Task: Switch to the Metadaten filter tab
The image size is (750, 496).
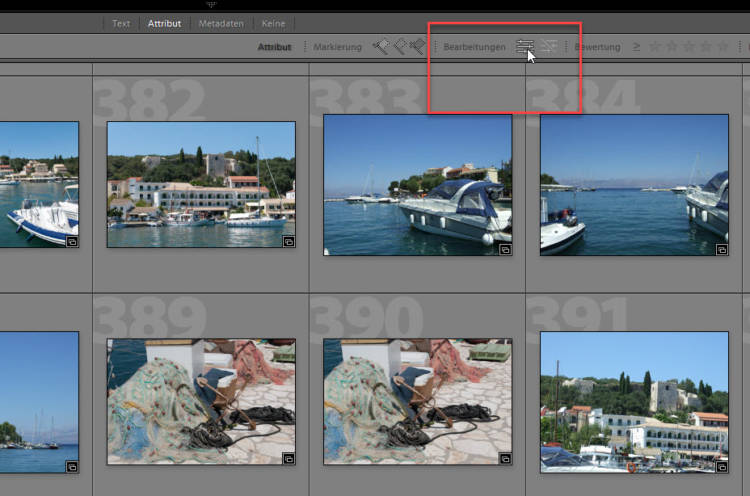Action: [219, 23]
